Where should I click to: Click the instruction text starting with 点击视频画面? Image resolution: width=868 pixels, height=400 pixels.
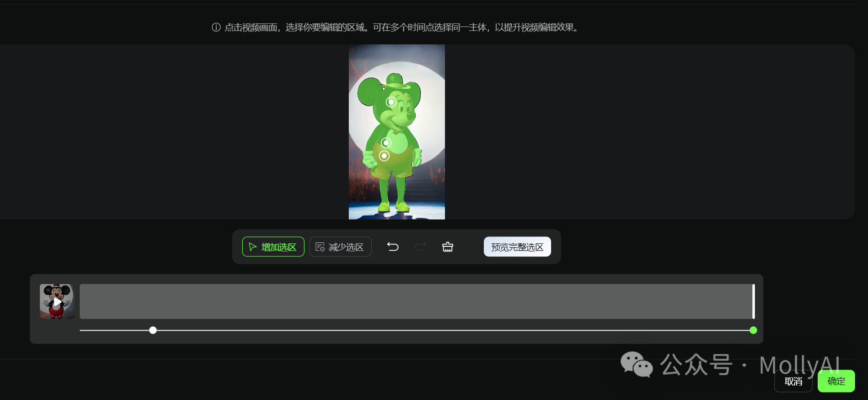coord(402,27)
